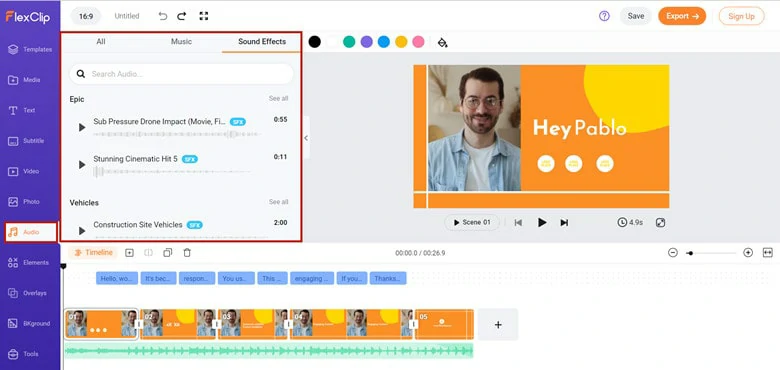Select scene 04 in the timeline
This screenshot has height=370, width=780.
[x=352, y=324]
